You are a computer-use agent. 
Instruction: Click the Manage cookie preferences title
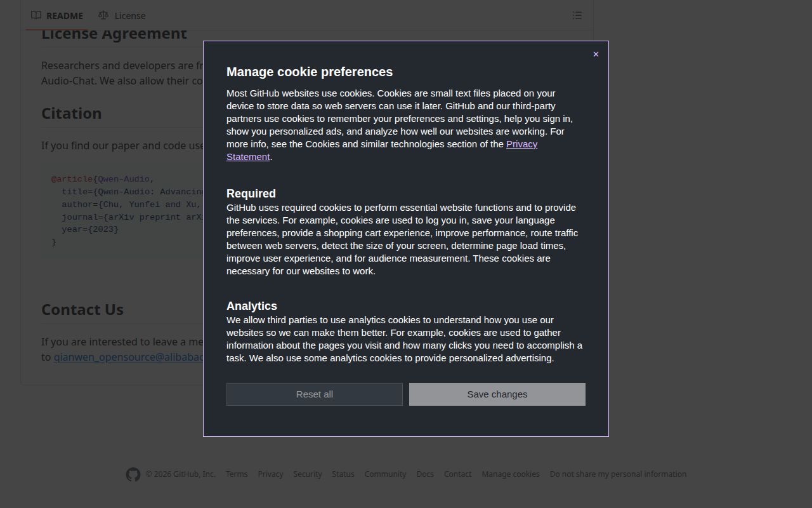pyautogui.click(x=310, y=72)
